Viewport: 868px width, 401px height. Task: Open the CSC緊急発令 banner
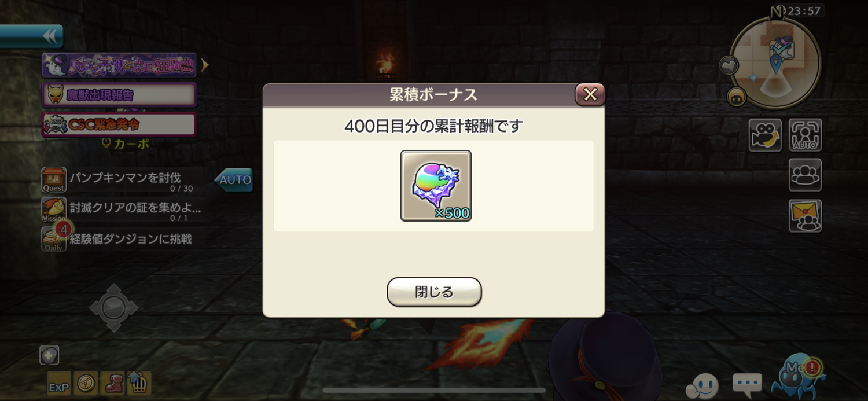[x=119, y=124]
